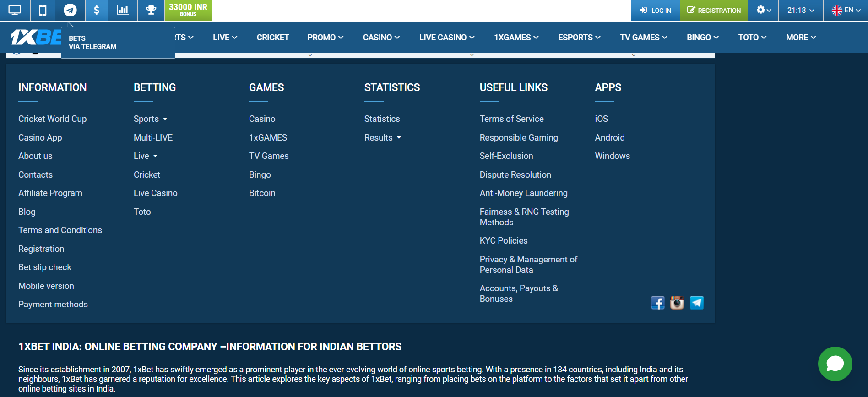The height and width of the screenshot is (397, 868).
Task: Open the settings gear dropdown
Action: 764,10
